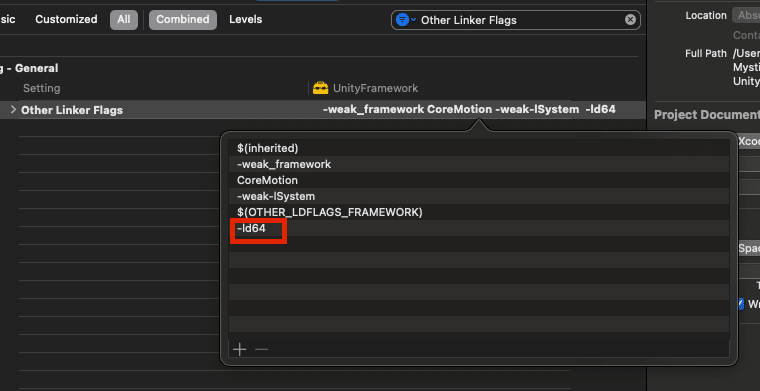This screenshot has width=760, height=391.
Task: Switch to the Combined view
Action: (182, 19)
